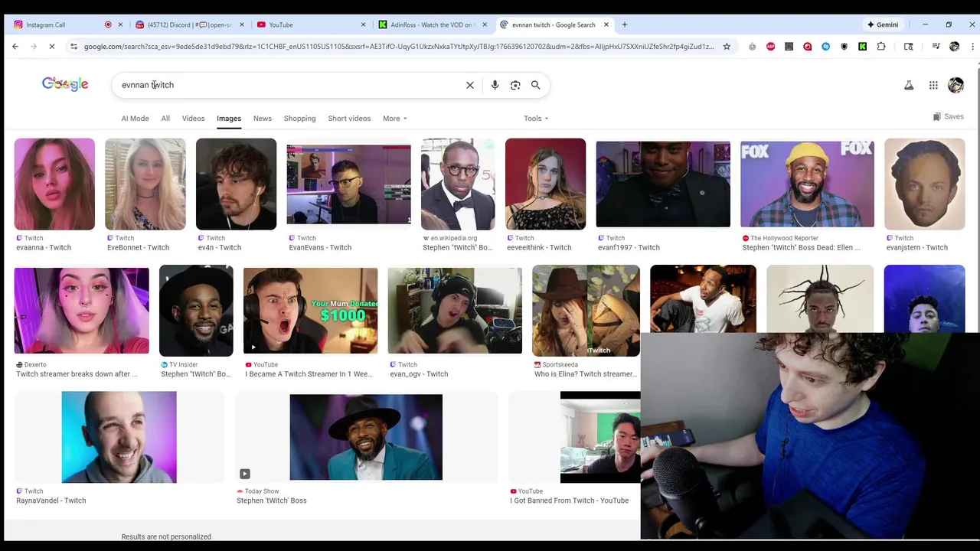This screenshot has width=980, height=551.
Task: Open the evanf1997 - Twitch image
Action: pyautogui.click(x=663, y=184)
